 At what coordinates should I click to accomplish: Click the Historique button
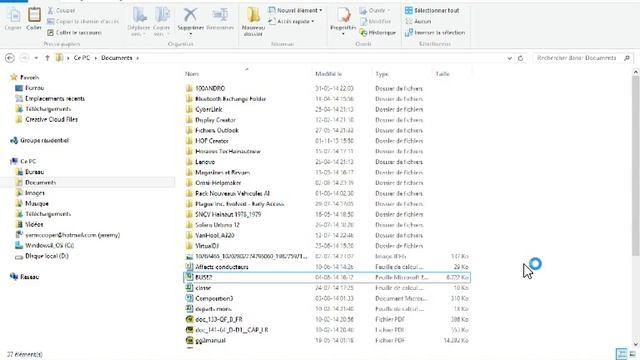click(378, 32)
